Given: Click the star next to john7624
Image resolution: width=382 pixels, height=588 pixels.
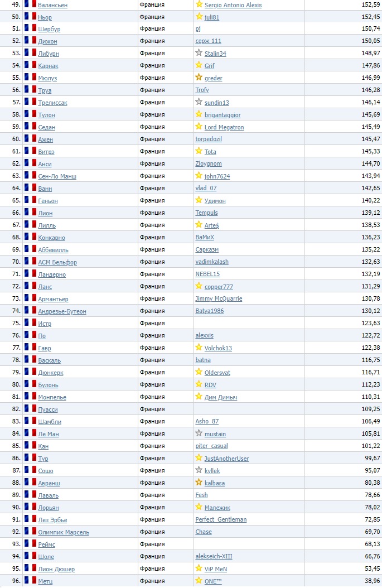Looking at the screenshot, I should point(199,176).
